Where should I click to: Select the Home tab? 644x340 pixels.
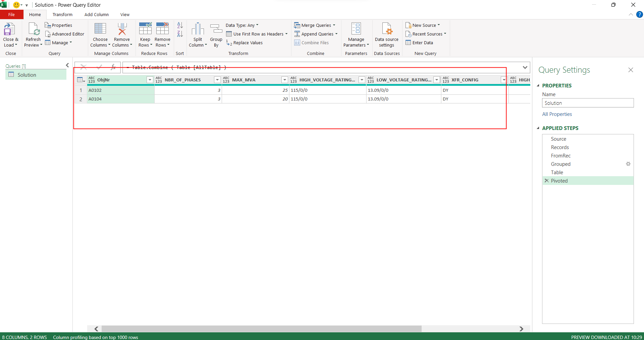click(35, 14)
